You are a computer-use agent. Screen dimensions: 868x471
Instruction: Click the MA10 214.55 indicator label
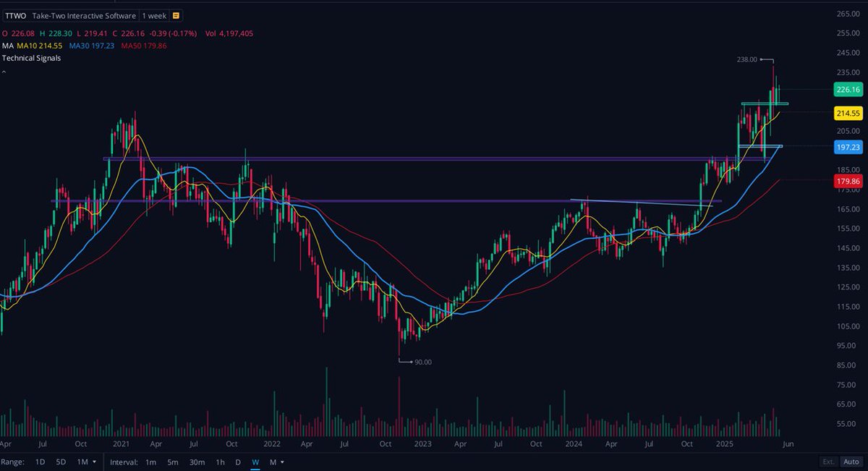click(39, 44)
